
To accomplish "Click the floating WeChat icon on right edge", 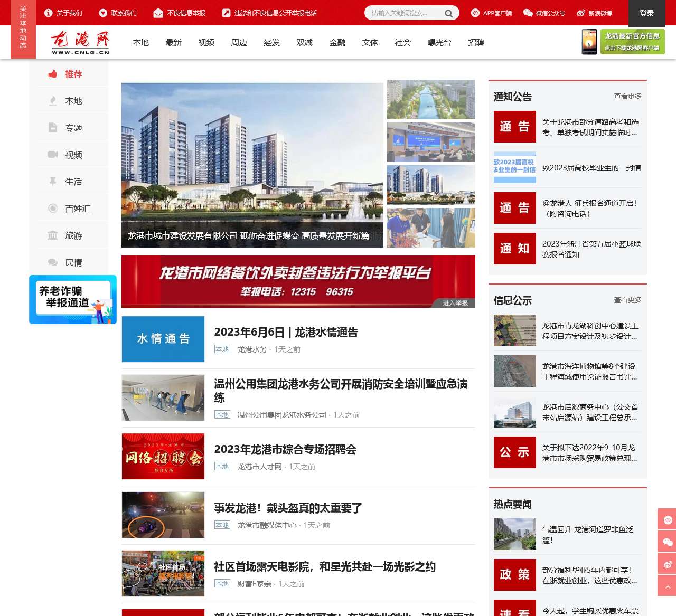I will 668,542.
